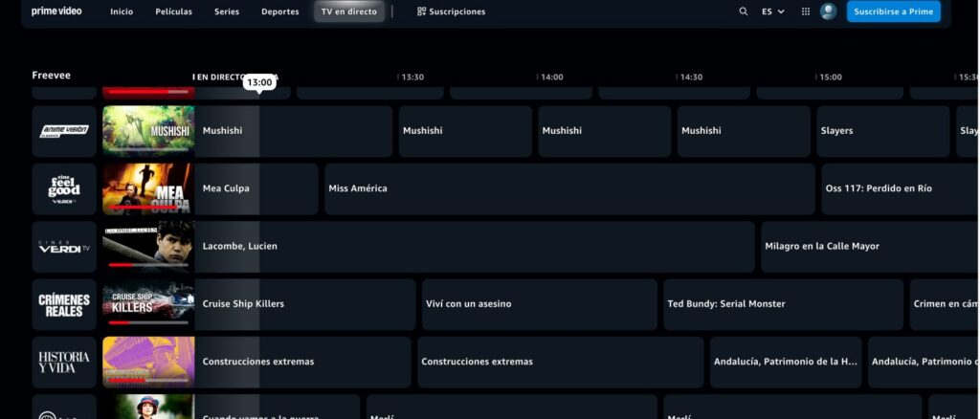Go to the Series tab

point(227,11)
